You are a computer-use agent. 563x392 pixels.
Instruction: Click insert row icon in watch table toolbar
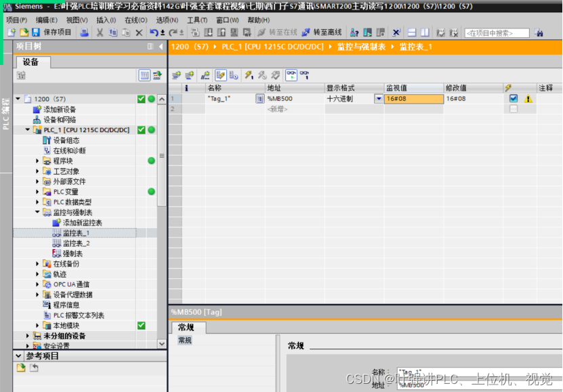[x=176, y=75]
